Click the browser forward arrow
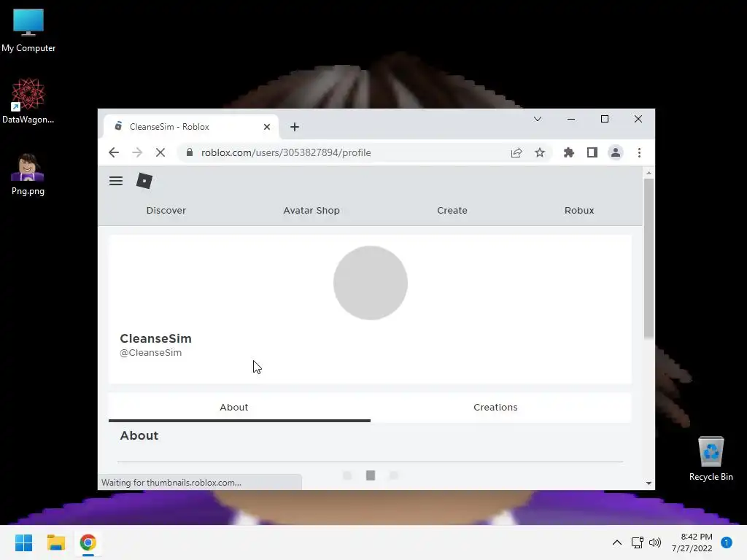 point(137,152)
